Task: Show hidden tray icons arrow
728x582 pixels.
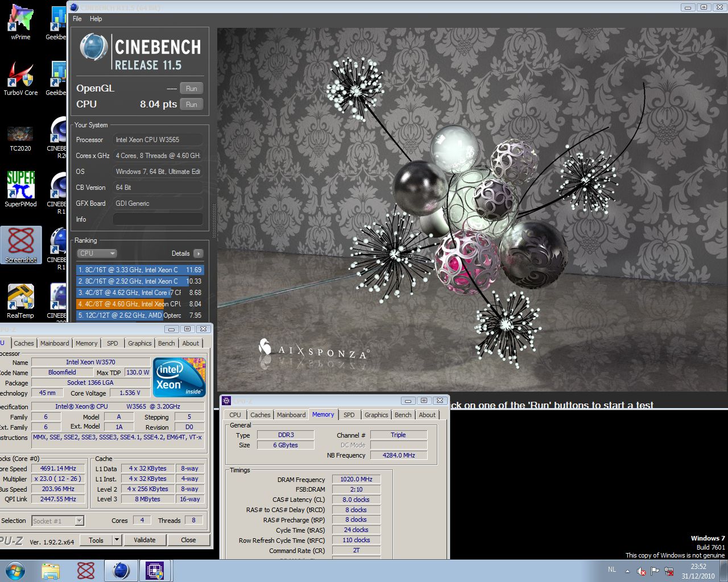Action: (x=627, y=571)
